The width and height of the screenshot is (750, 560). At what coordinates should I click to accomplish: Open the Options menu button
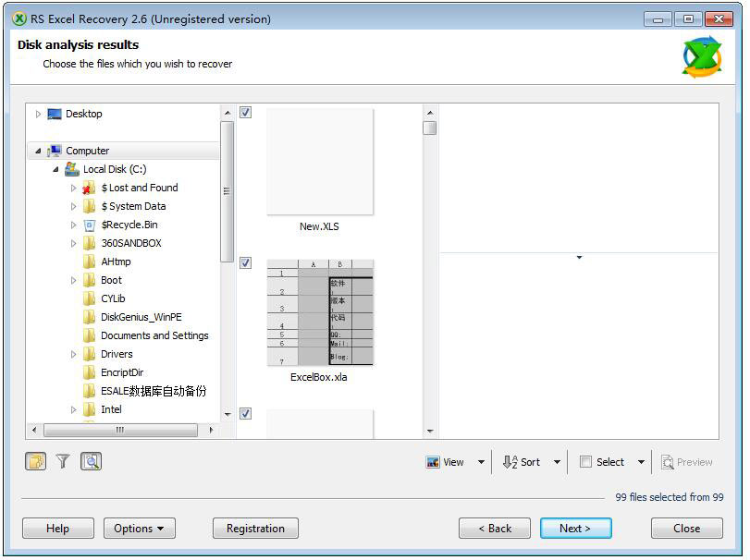click(139, 529)
